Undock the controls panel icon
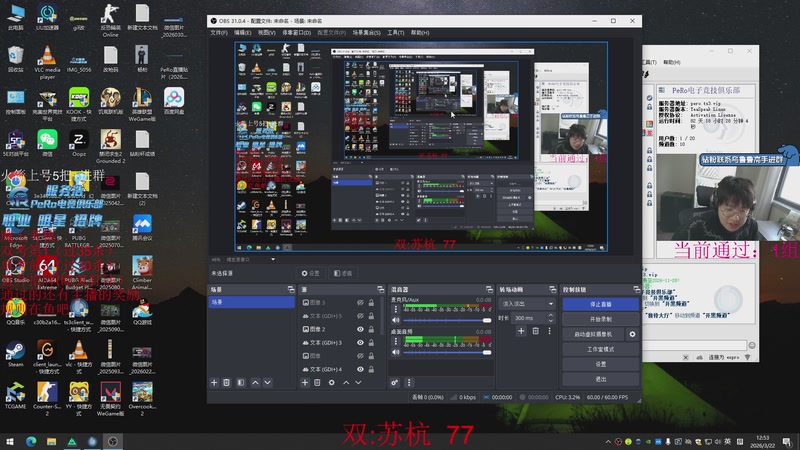This screenshot has width=800, height=450. (636, 289)
